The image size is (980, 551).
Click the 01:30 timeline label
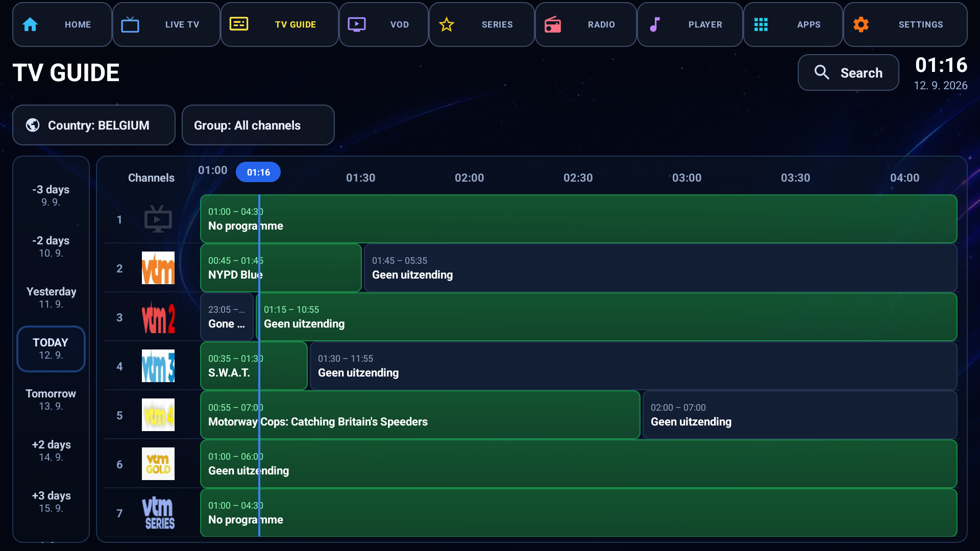[x=361, y=178]
